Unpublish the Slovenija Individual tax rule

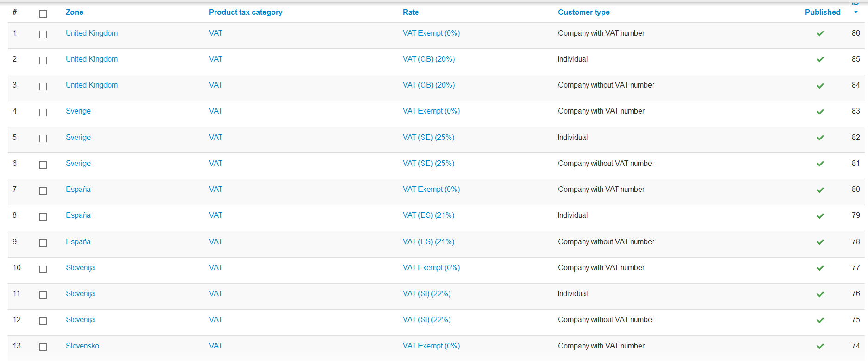point(820,294)
